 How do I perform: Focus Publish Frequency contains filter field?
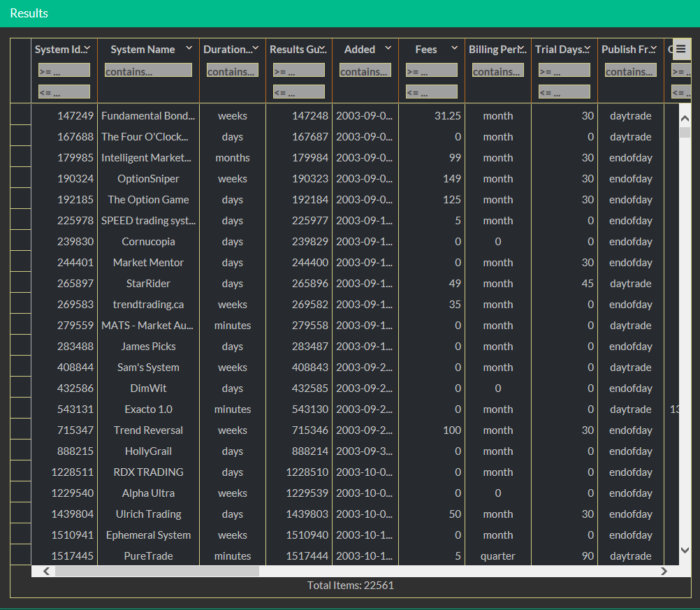click(x=631, y=71)
